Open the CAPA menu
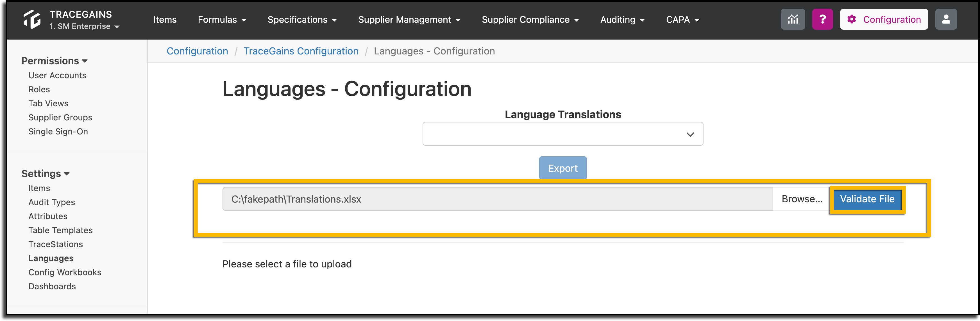Screen dimensions: 980x321 coord(682,20)
